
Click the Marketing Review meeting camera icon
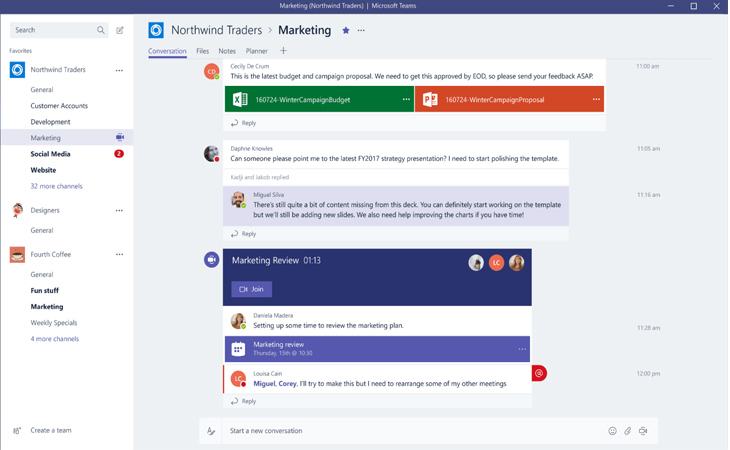pyautogui.click(x=211, y=260)
